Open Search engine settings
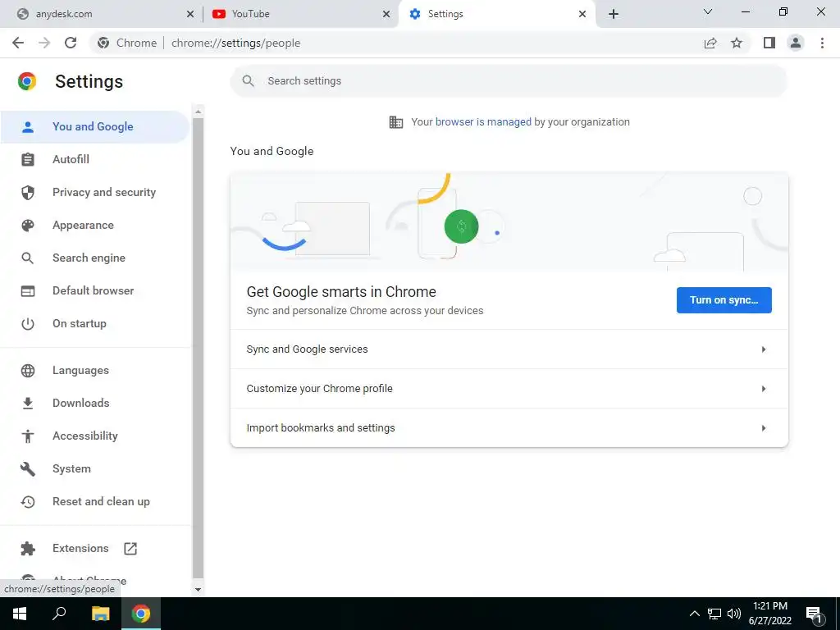Screen dimensions: 840x630 (95, 258)
